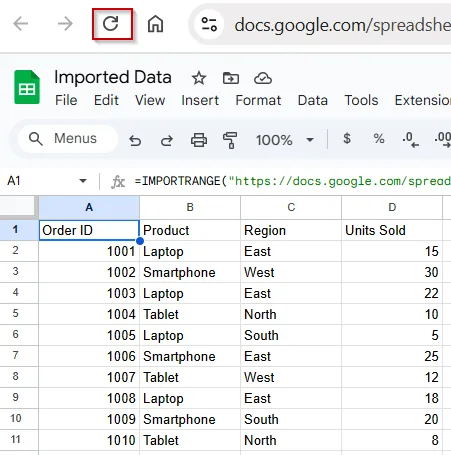Open the 100% zoom dropdown
Image resolution: width=451 pixels, height=455 pixels.
coord(285,140)
